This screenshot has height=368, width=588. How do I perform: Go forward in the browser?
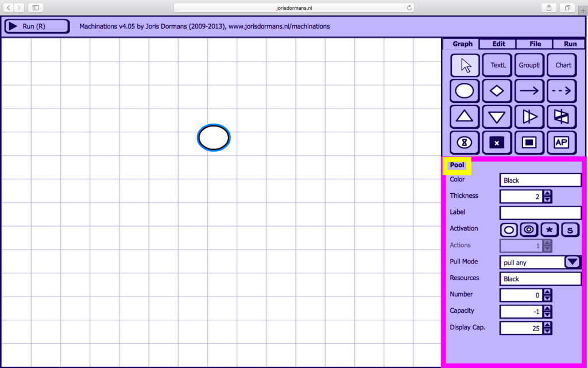click(x=19, y=7)
